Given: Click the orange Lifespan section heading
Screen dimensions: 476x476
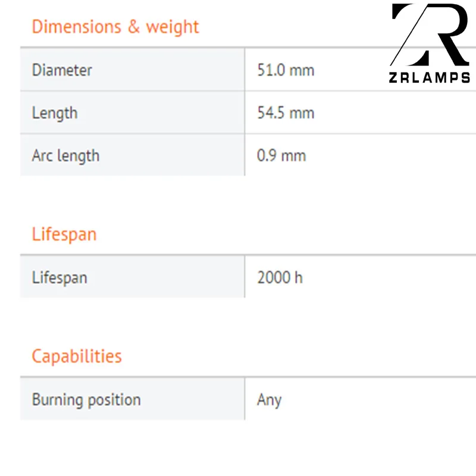Looking at the screenshot, I should [x=64, y=234].
